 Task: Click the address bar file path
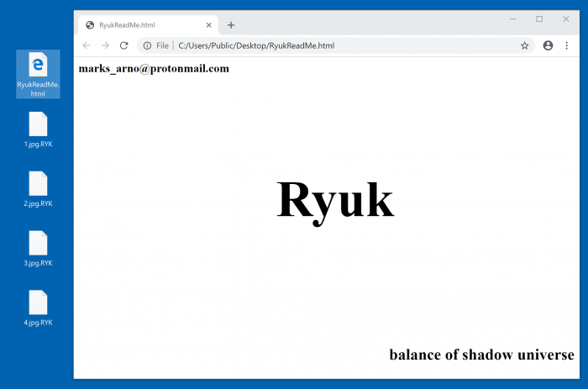coord(256,45)
